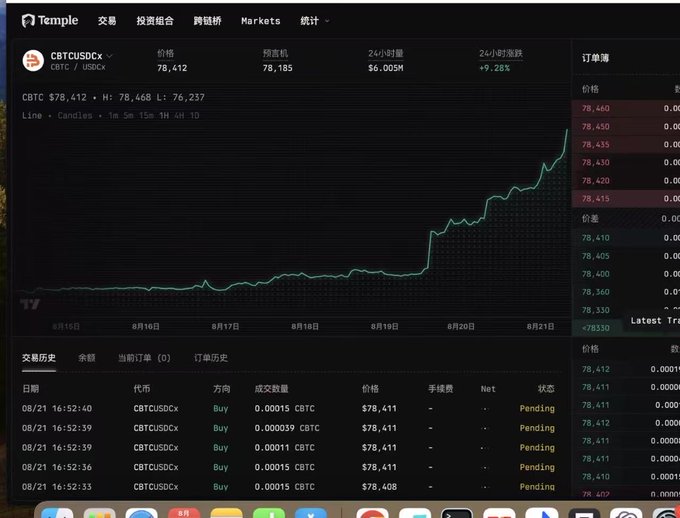Click the 8月16日 label on chart axis
Image resolution: width=680 pixels, height=518 pixels.
[146, 326]
